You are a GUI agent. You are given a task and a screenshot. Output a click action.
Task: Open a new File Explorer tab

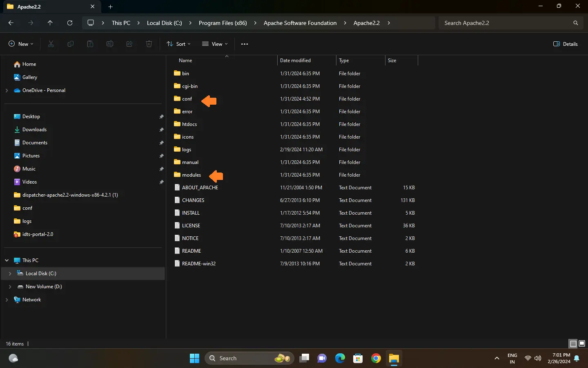point(110,7)
